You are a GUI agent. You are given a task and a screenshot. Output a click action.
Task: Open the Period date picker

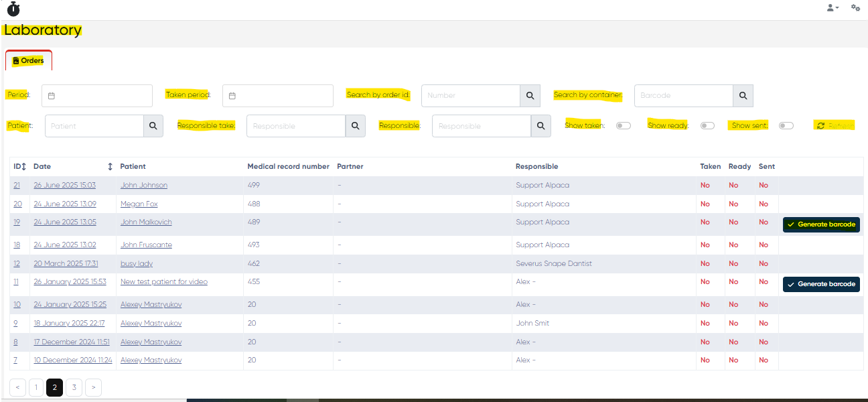click(x=97, y=96)
